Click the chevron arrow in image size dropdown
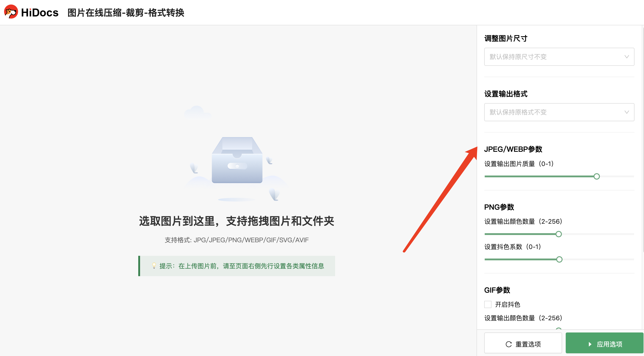The width and height of the screenshot is (644, 356). coord(626,57)
